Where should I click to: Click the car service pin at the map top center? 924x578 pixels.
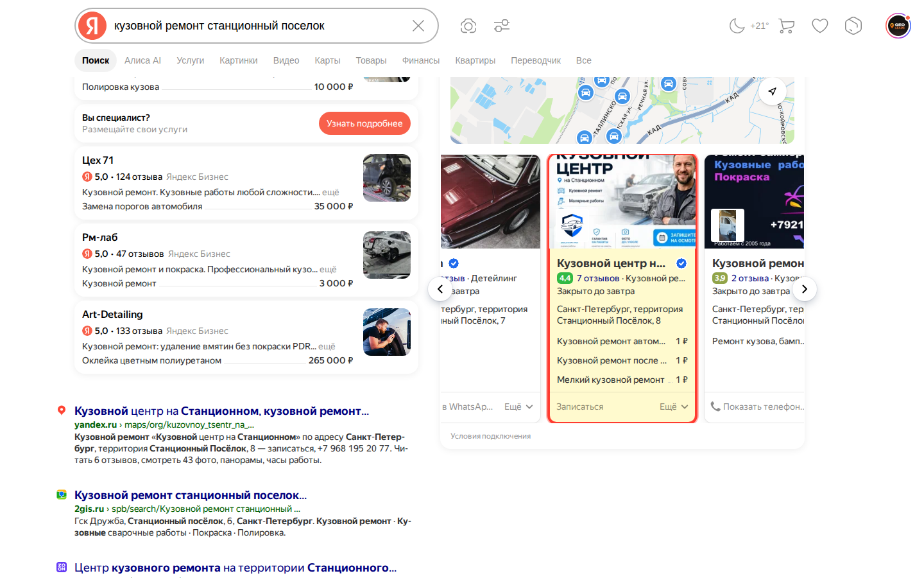click(x=602, y=81)
